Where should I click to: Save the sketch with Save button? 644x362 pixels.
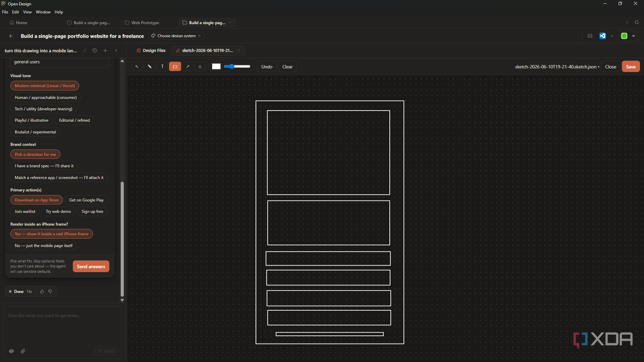[631, 67]
